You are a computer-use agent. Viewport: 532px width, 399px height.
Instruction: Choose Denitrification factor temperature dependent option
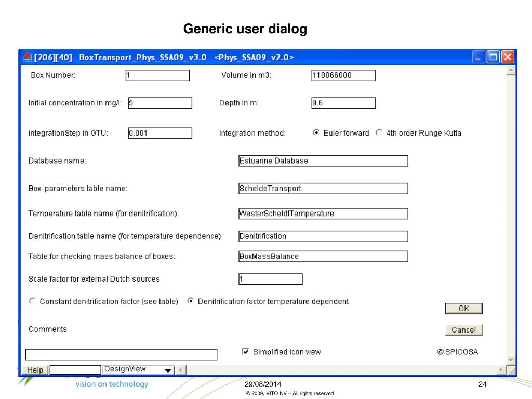[191, 301]
